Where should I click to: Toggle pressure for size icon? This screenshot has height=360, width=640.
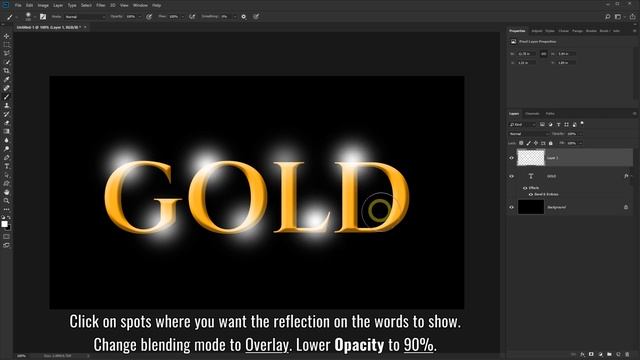tap(256, 17)
